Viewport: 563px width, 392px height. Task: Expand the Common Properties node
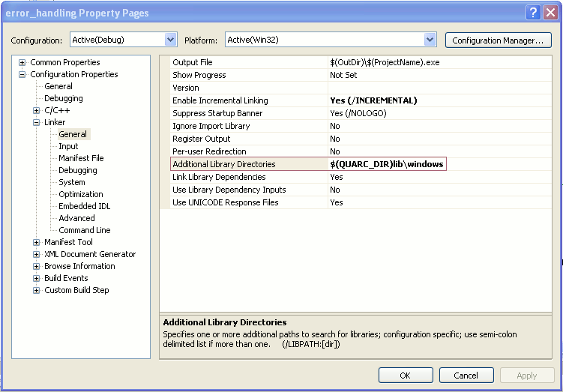22,62
